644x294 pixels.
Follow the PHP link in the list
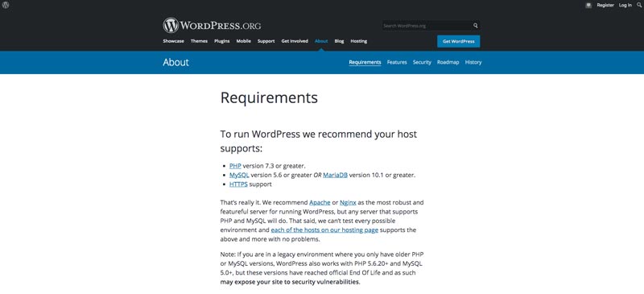[235, 166]
